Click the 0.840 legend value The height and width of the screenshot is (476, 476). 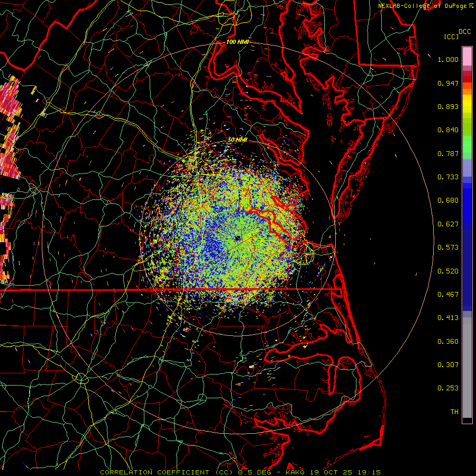448,130
